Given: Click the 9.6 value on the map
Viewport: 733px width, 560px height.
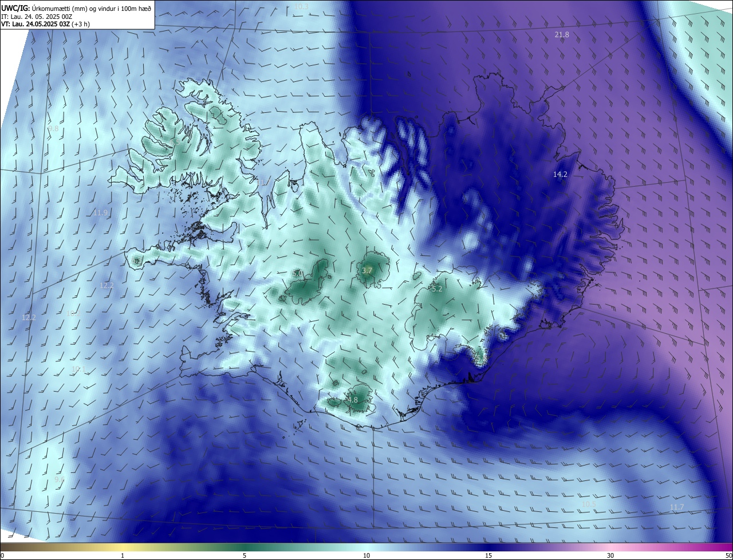Looking at the screenshot, I should point(60,479).
